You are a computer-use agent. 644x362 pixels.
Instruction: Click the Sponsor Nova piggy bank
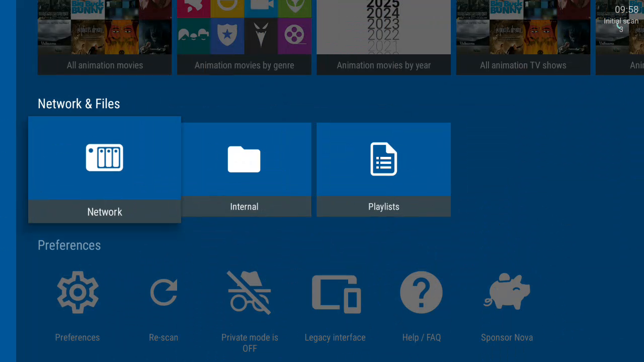tap(507, 292)
